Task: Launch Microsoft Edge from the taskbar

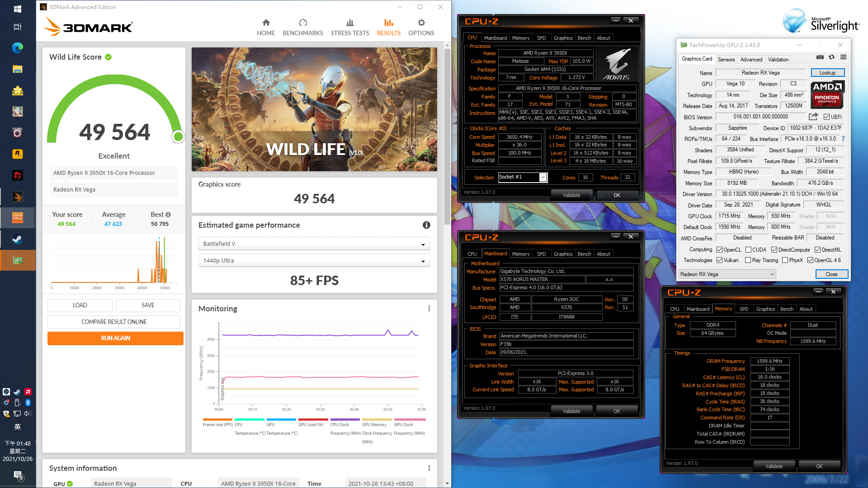Action: point(18,48)
